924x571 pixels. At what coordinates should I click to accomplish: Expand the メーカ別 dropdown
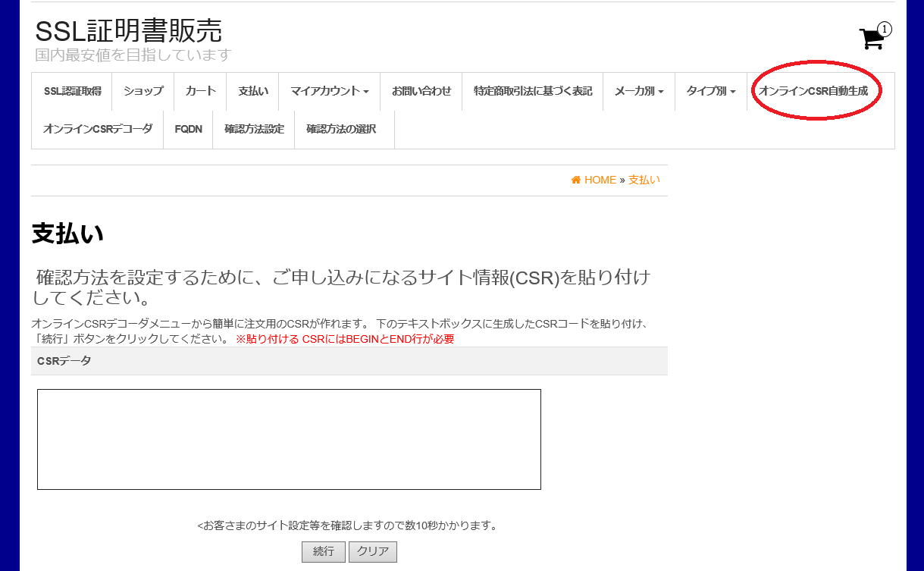coord(637,91)
